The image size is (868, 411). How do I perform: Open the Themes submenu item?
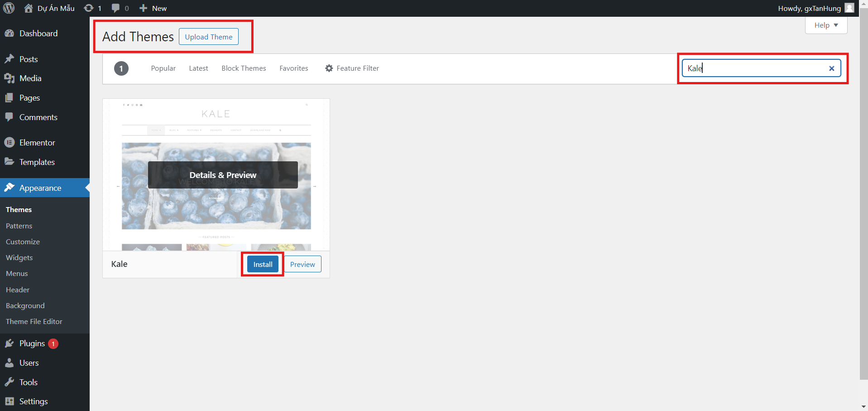pyautogui.click(x=19, y=210)
